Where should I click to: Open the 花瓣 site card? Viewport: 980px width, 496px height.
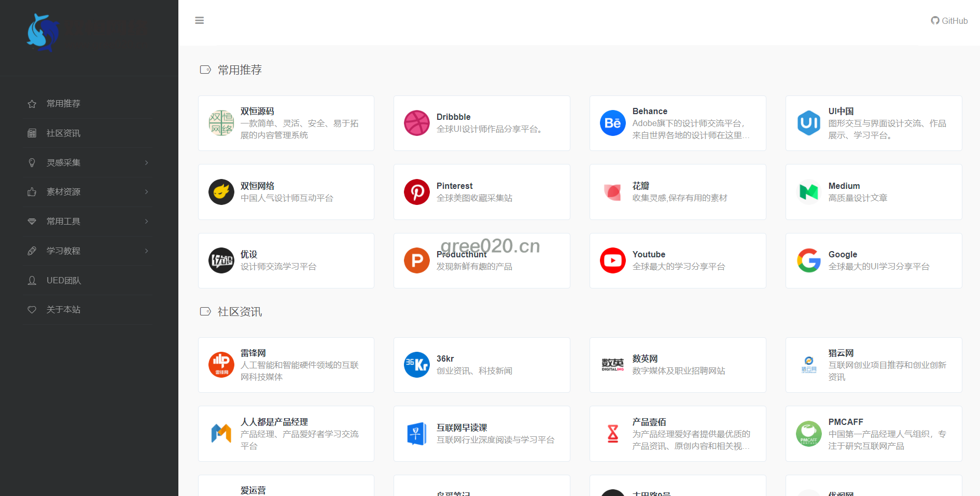click(677, 192)
